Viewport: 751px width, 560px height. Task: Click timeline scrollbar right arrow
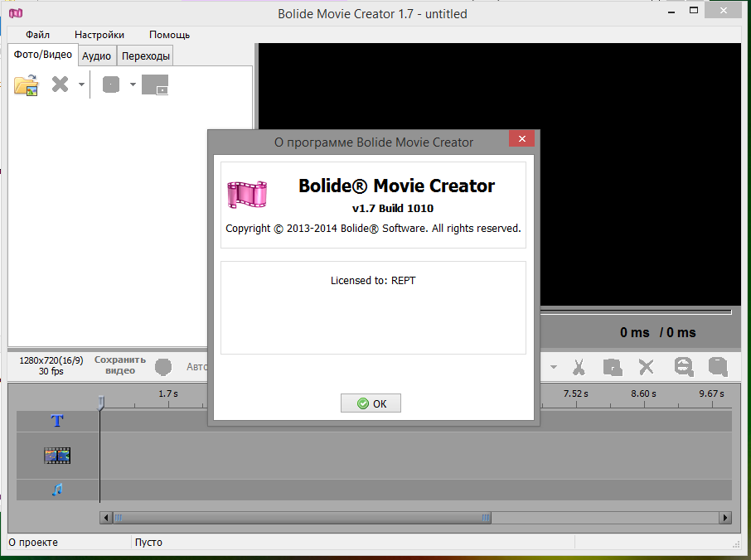(x=725, y=518)
